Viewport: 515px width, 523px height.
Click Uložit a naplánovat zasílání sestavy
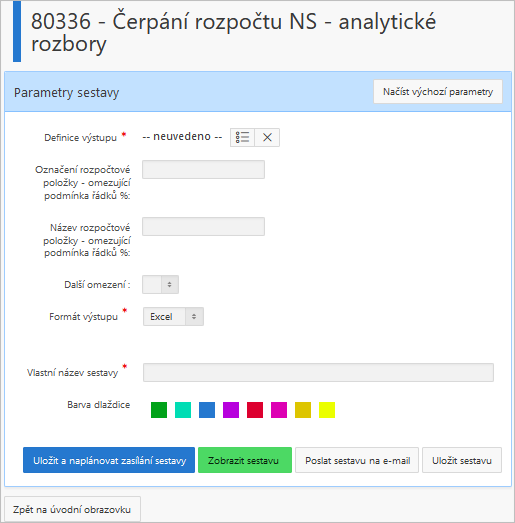click(109, 460)
